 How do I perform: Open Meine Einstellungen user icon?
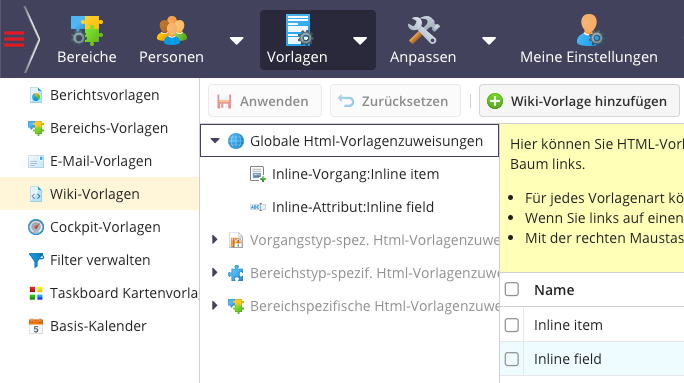click(589, 31)
